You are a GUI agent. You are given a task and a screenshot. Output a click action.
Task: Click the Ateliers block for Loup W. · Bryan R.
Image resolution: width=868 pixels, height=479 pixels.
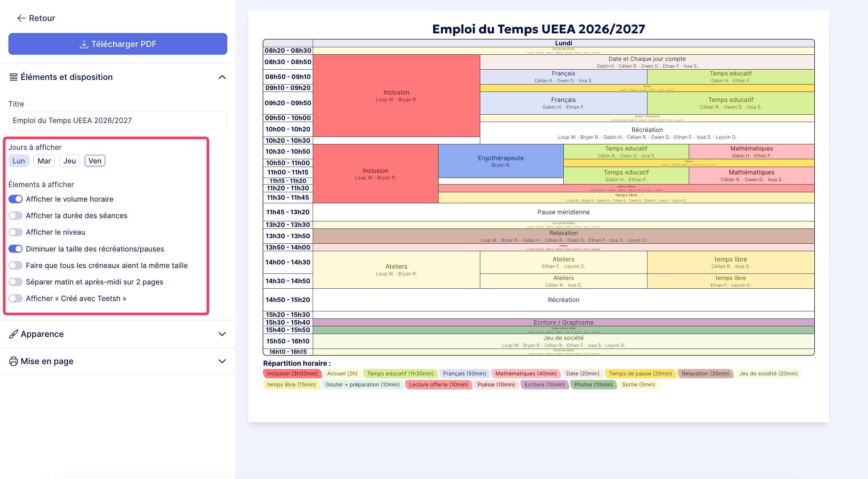click(396, 270)
